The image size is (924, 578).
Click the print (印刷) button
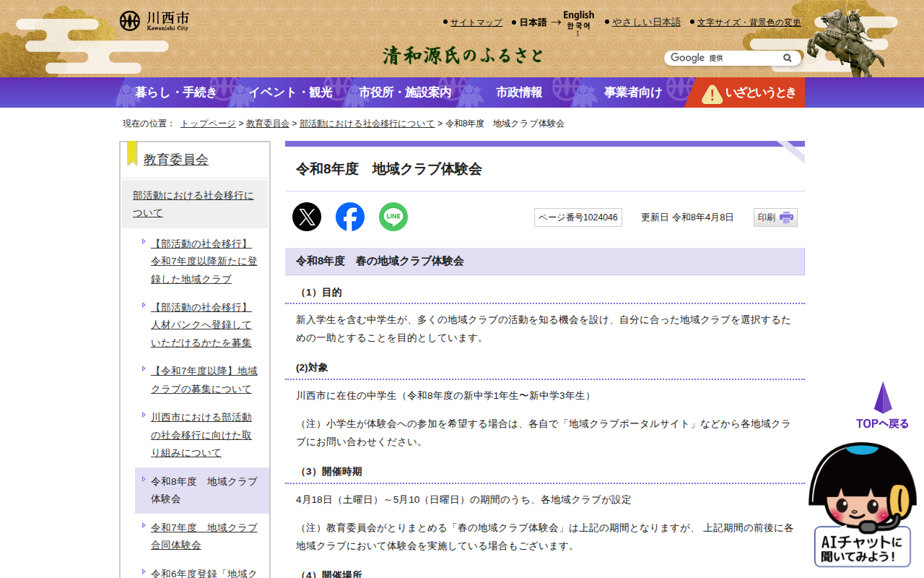tap(775, 217)
